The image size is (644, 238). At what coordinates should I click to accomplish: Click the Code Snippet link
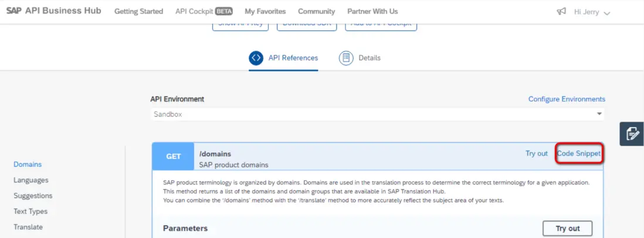point(578,153)
